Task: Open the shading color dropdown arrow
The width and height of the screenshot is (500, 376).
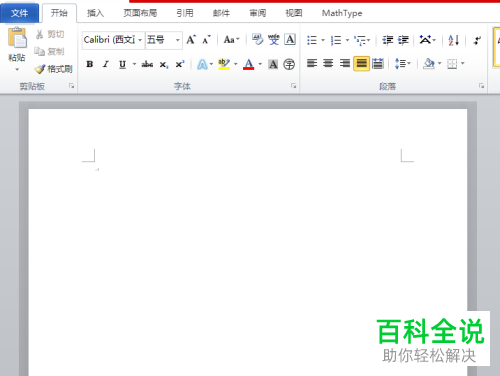Action: click(440, 63)
